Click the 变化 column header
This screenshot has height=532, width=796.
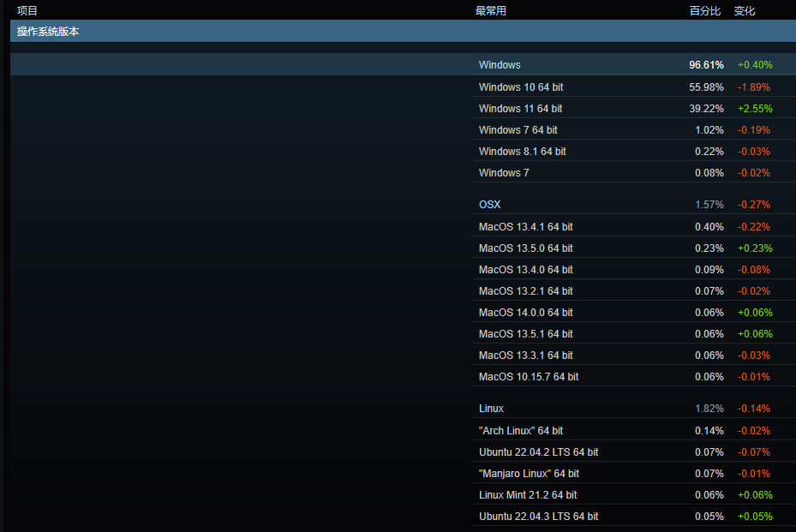[x=745, y=10]
